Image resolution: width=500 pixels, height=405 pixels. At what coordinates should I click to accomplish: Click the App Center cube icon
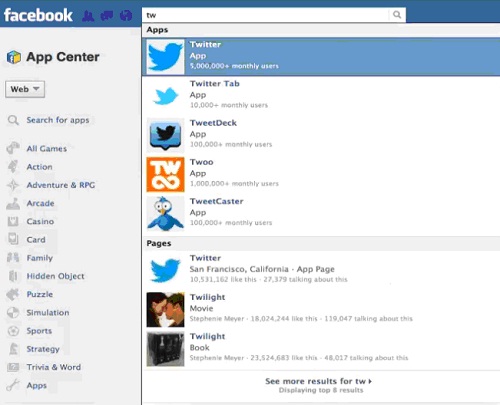point(14,57)
